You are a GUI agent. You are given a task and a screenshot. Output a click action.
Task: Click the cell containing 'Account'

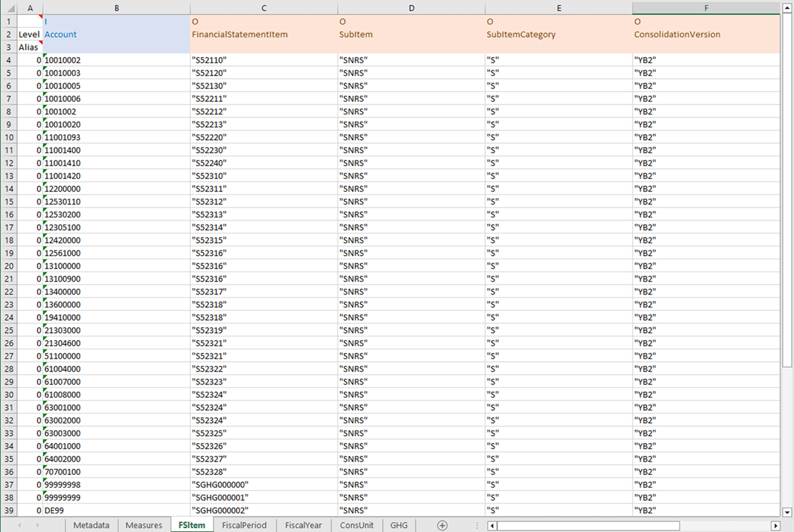(x=60, y=34)
